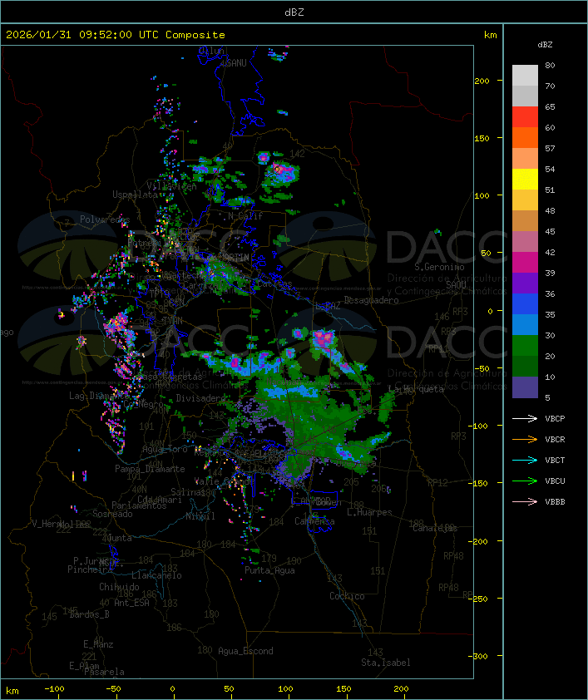Click the Agua_Escond map label
The height and width of the screenshot is (700, 588).
(x=245, y=651)
